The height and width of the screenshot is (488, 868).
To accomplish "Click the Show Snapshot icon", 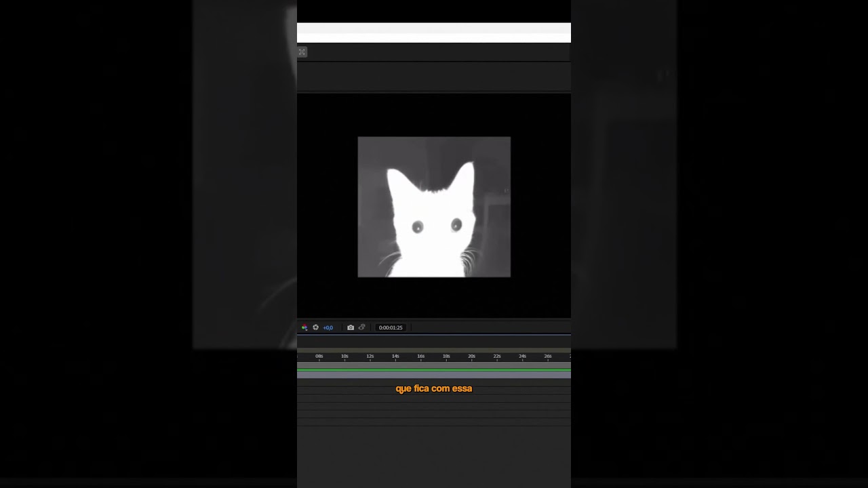I will click(x=361, y=327).
